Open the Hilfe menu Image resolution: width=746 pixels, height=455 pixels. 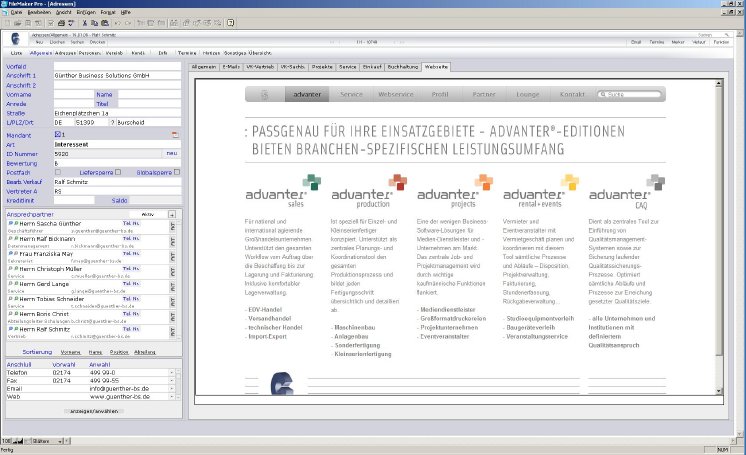click(x=126, y=12)
